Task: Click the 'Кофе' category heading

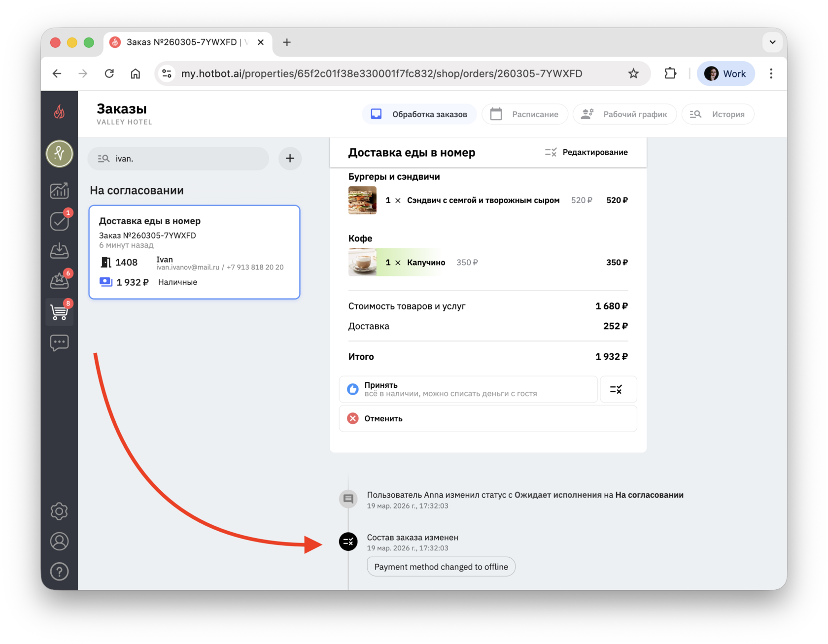Action: click(x=360, y=238)
